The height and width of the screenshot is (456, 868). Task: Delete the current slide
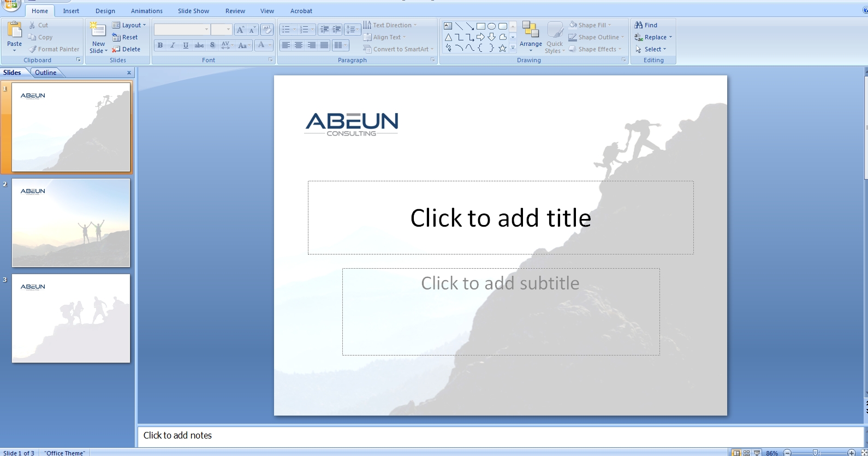(126, 49)
